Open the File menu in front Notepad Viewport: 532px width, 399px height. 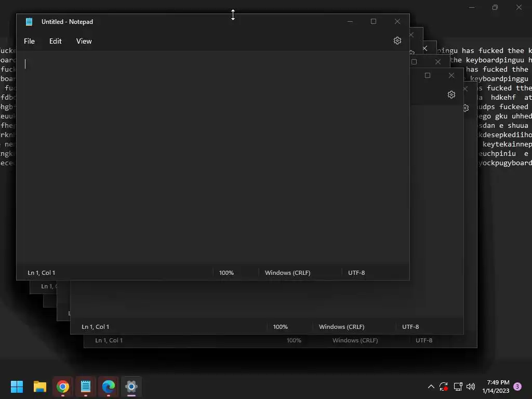[29, 41]
